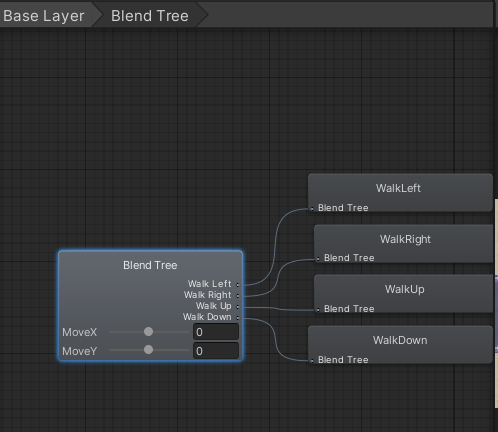Click the Walk Left output port dot
The height and width of the screenshot is (432, 498).
238,285
